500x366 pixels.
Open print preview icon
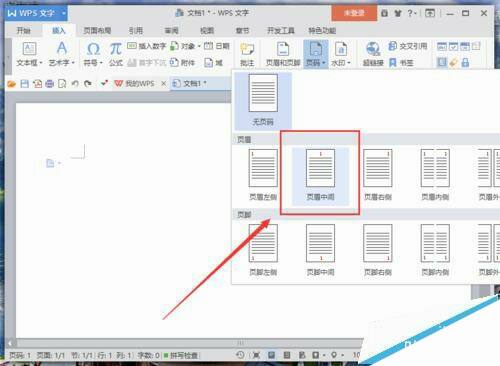62,84
